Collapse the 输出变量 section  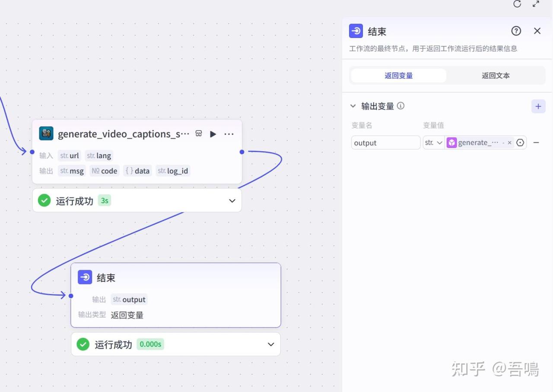353,106
